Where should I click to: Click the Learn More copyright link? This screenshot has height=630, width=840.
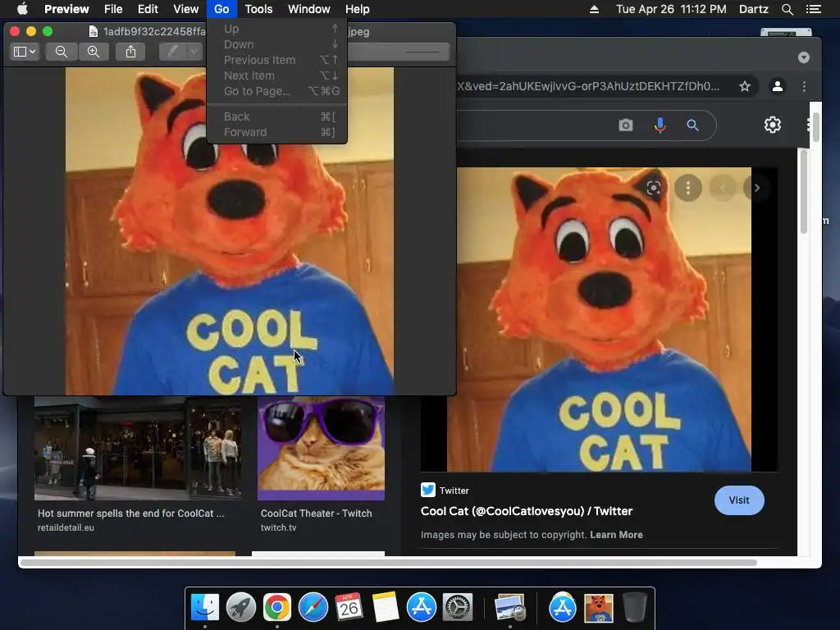click(616, 535)
